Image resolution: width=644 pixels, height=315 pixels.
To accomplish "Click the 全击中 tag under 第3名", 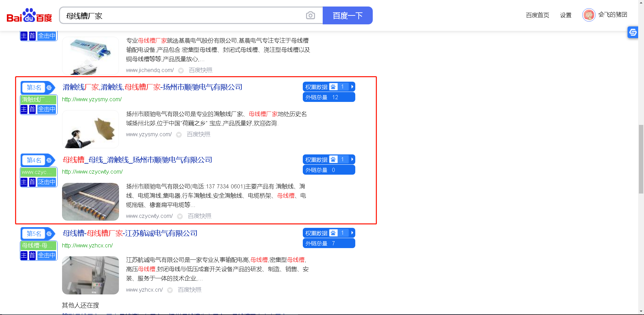I will coord(47,109).
